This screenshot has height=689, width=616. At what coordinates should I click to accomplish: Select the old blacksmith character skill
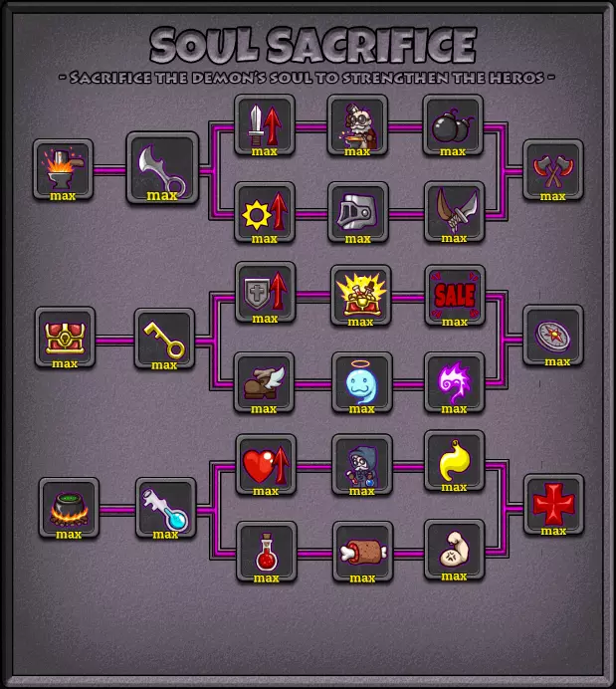tap(357, 125)
